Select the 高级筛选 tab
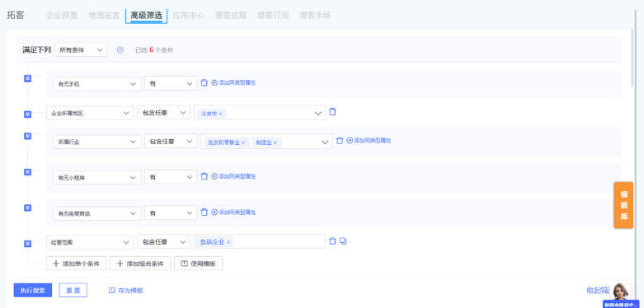This screenshot has width=644, height=308. 146,16
